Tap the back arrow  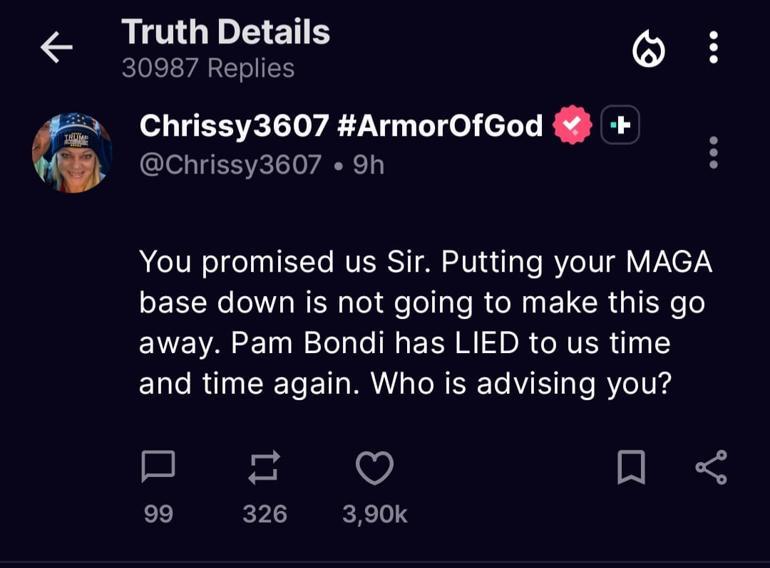(x=57, y=48)
